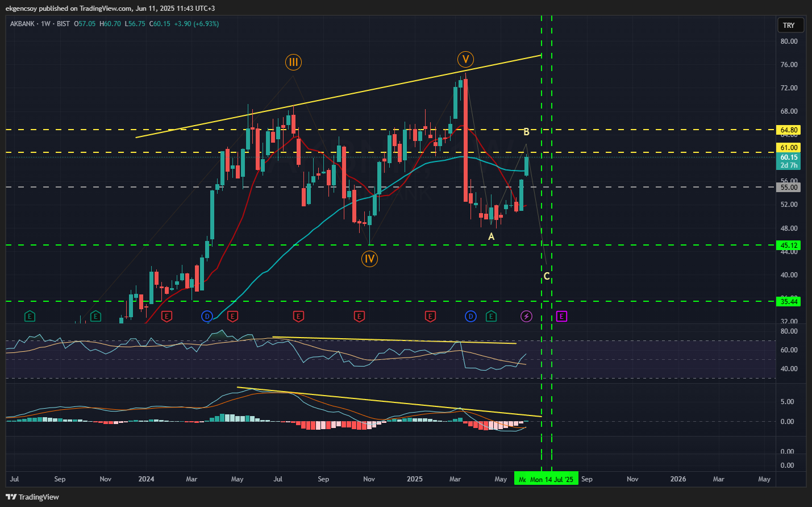Click the purple lightning event marker
Image resolution: width=812 pixels, height=507 pixels.
click(x=526, y=316)
